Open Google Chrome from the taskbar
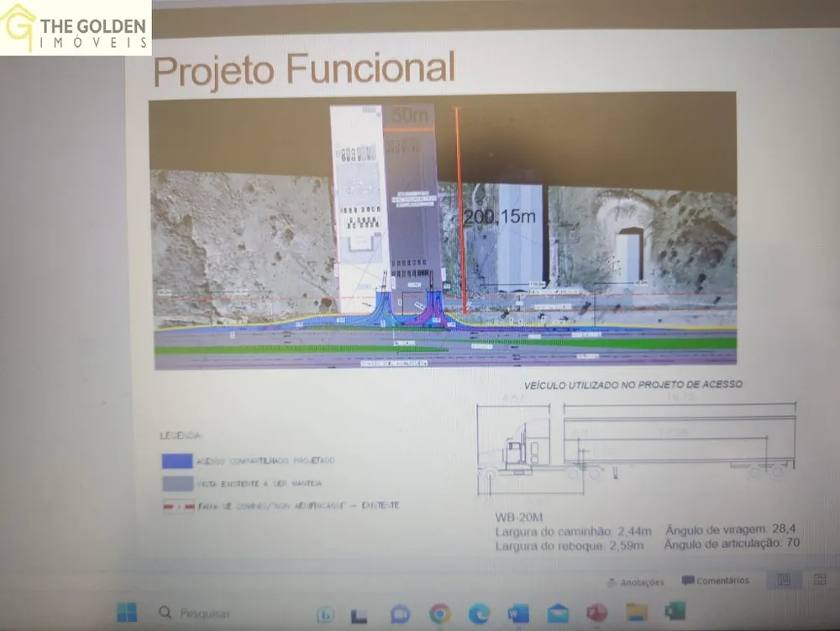 [x=440, y=614]
